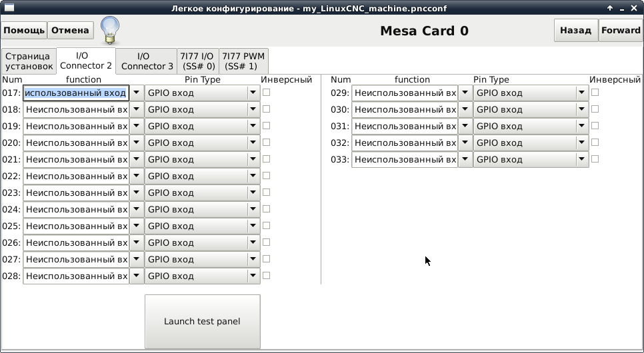Switch to 7I77 I/O (SS# 0) tab
Viewport: 644px width, 353px height.
(x=197, y=61)
